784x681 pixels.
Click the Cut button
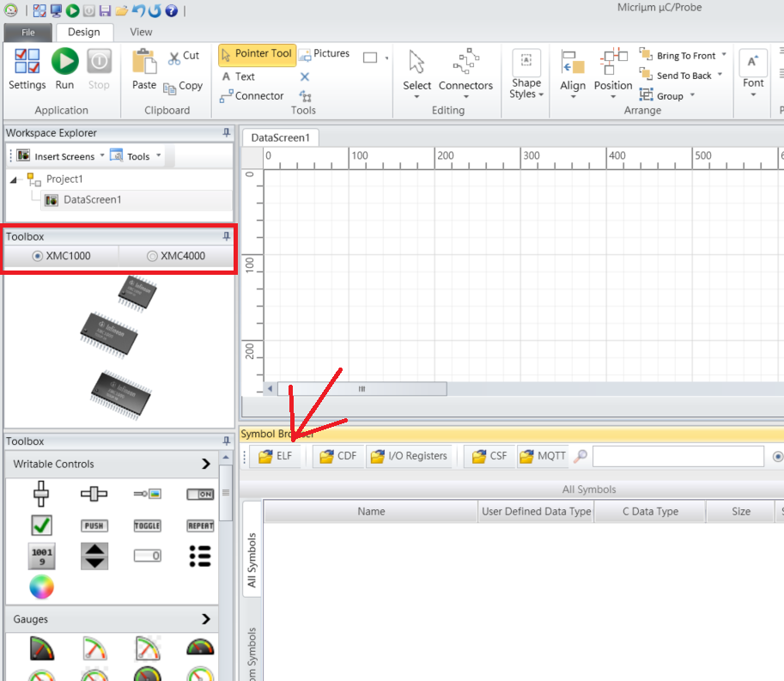pos(183,56)
